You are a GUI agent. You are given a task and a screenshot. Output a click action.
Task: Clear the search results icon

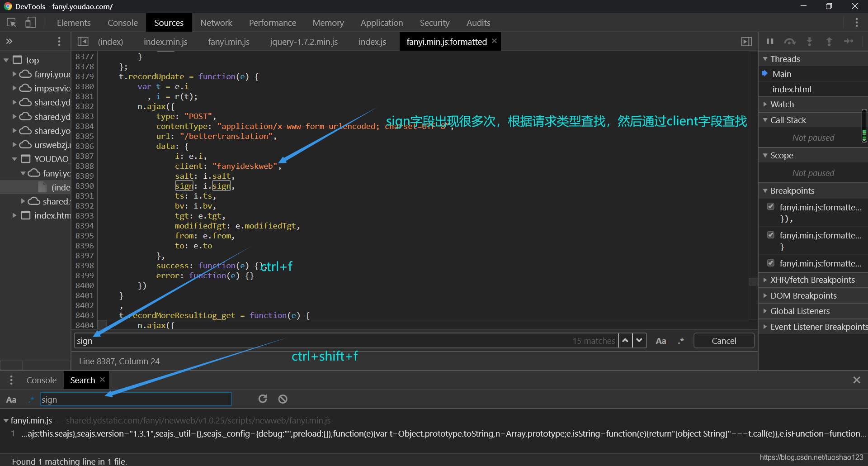[x=283, y=399]
